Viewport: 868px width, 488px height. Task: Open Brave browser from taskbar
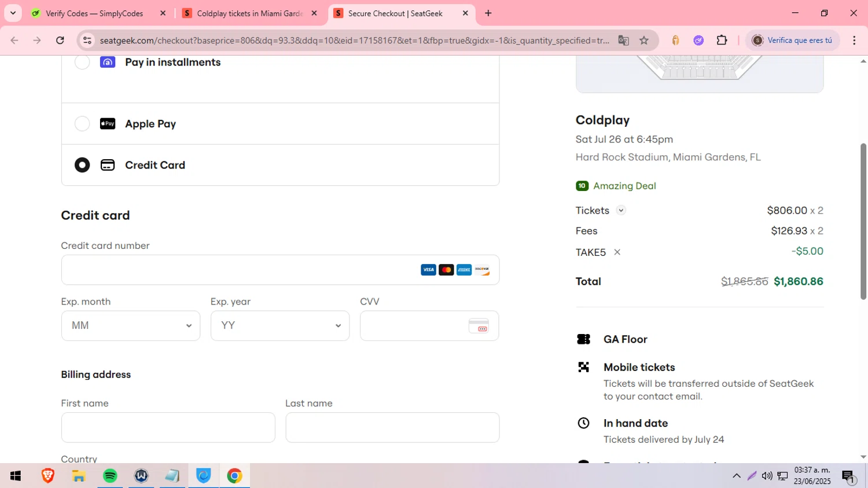47,476
